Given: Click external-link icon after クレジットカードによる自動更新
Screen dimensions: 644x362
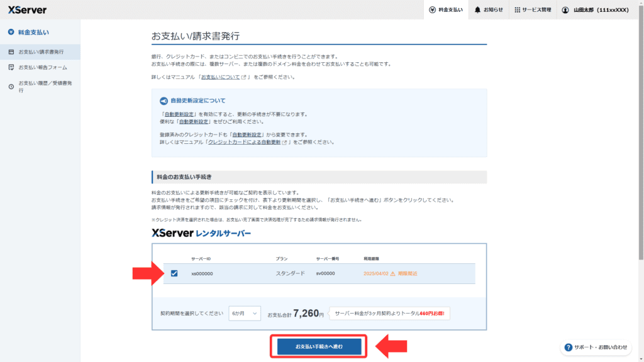Looking at the screenshot, I should [x=284, y=143].
